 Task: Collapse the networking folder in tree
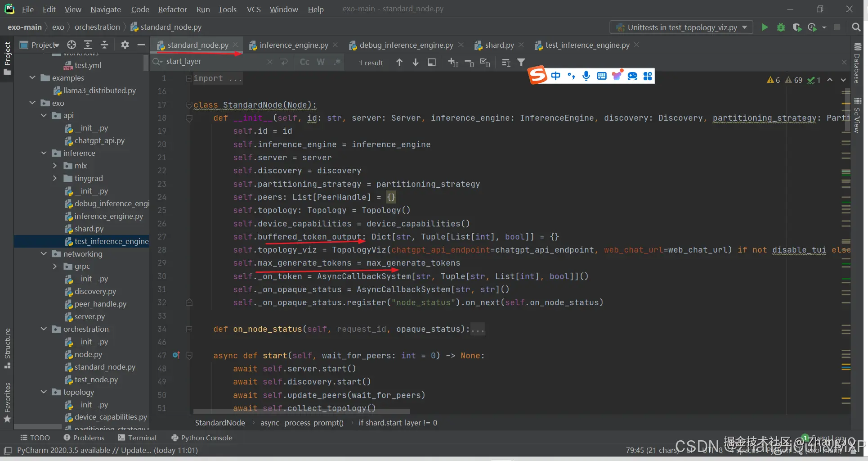point(44,254)
